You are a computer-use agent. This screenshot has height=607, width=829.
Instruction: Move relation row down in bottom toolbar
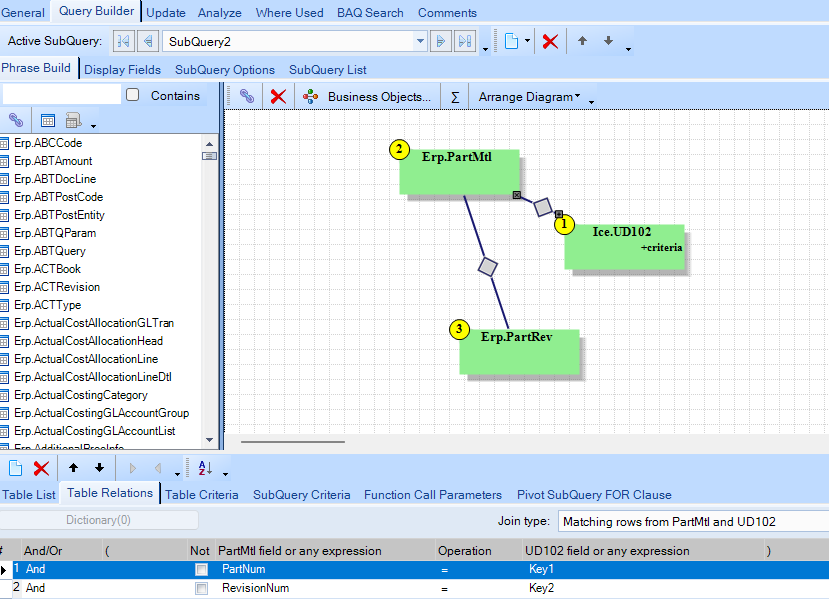click(x=99, y=467)
